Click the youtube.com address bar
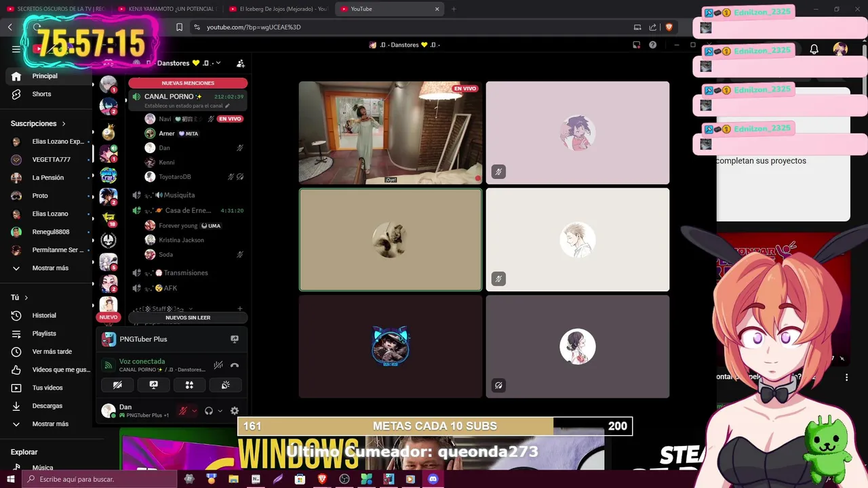The image size is (868, 488). [x=407, y=27]
